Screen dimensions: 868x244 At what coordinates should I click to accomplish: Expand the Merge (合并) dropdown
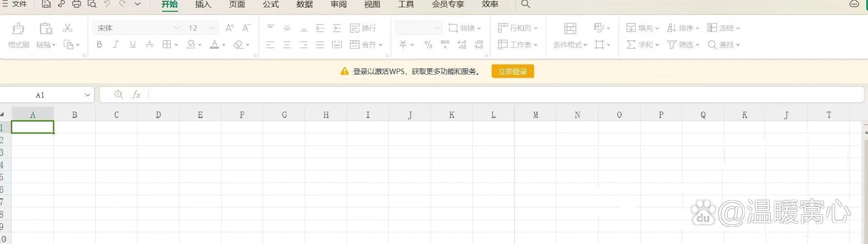point(381,45)
